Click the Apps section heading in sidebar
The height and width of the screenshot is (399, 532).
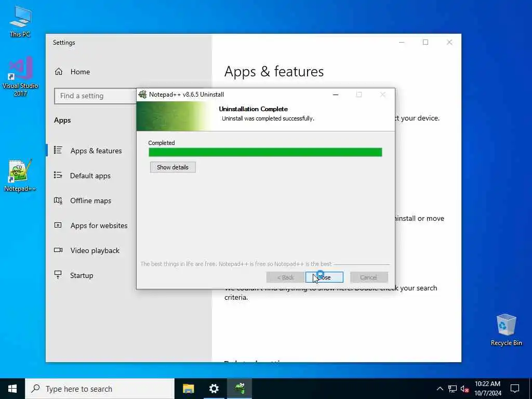point(62,120)
